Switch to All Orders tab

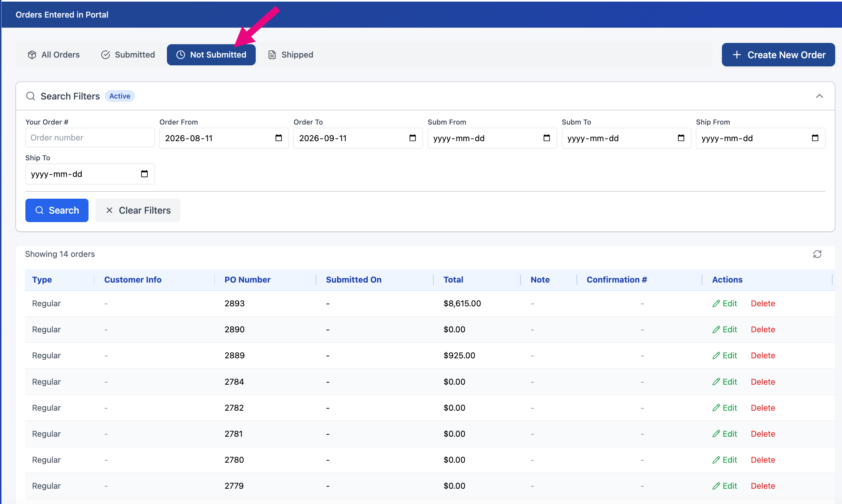54,55
